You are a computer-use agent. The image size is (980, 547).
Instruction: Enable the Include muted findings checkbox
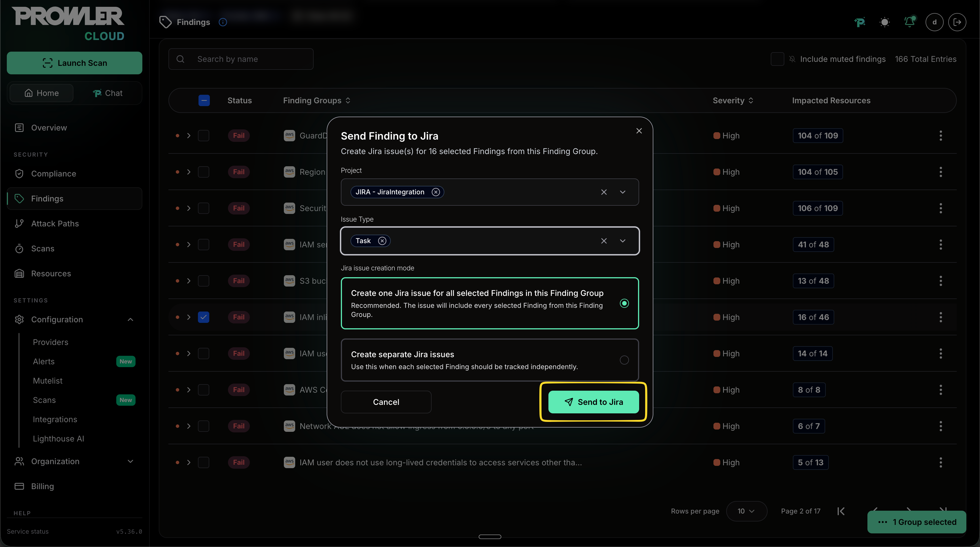pyautogui.click(x=777, y=59)
